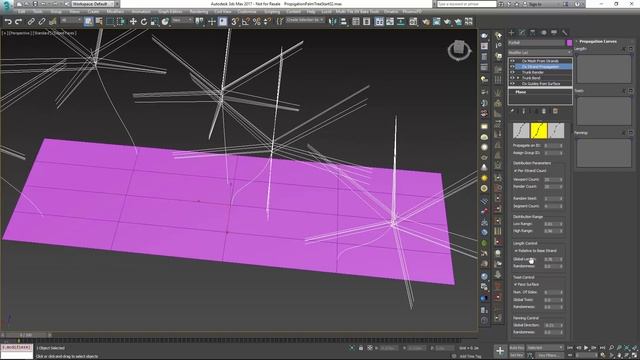Toggle the 3D Snaps button
640x360 pixels.
pos(235,22)
